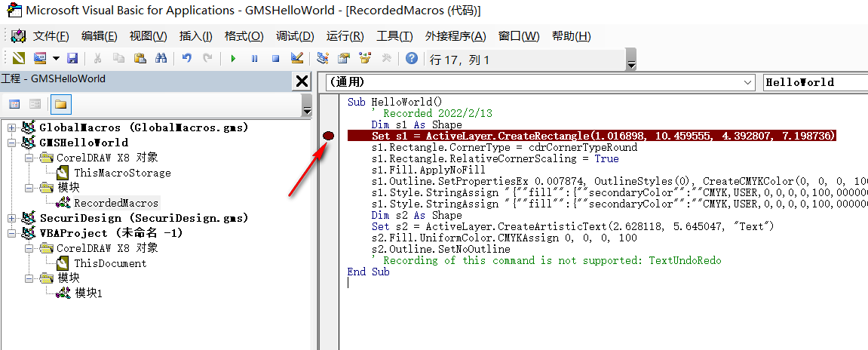Open the Project Explorer toolbar icon

(x=323, y=57)
